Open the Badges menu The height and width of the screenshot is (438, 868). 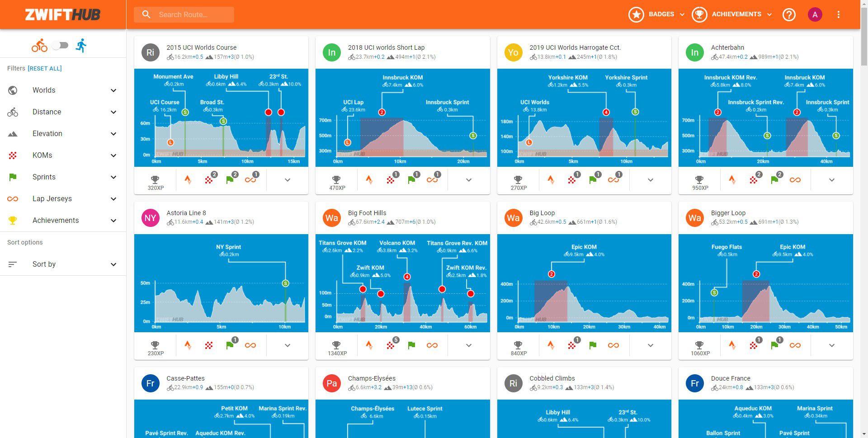click(x=656, y=14)
